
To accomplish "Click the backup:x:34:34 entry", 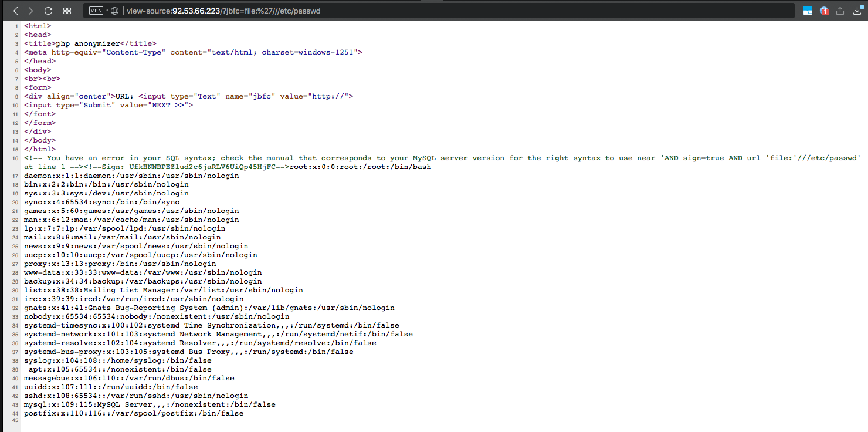I will tap(143, 281).
